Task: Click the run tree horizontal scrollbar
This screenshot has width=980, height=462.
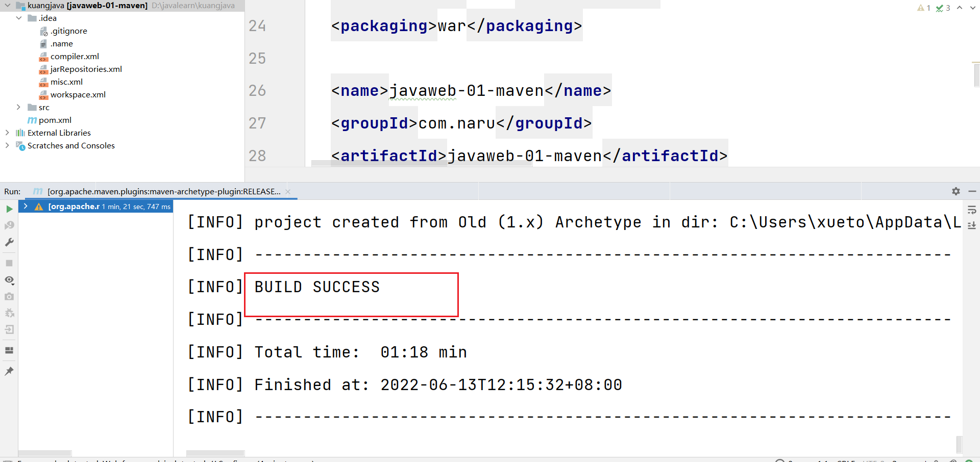Action: click(x=45, y=453)
